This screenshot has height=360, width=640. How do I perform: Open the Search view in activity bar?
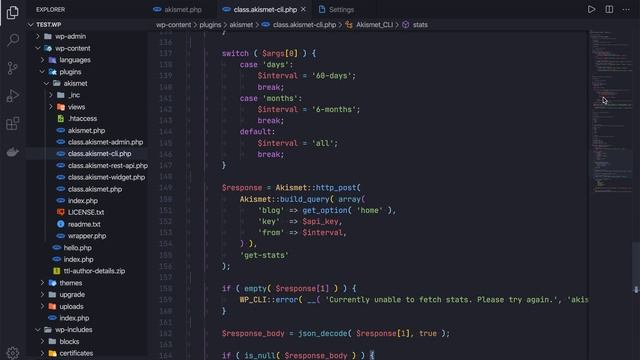coord(13,40)
